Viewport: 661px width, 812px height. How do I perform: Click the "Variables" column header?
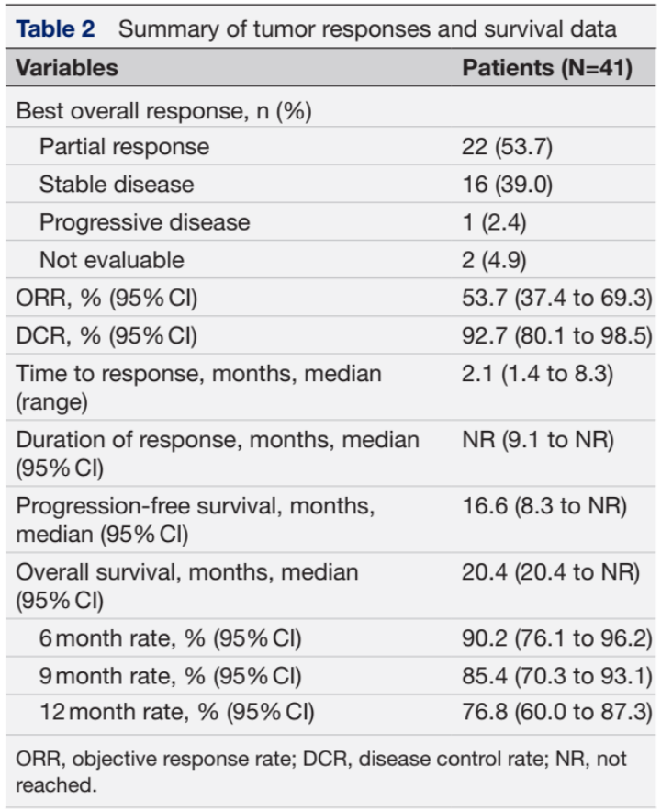[x=67, y=68]
